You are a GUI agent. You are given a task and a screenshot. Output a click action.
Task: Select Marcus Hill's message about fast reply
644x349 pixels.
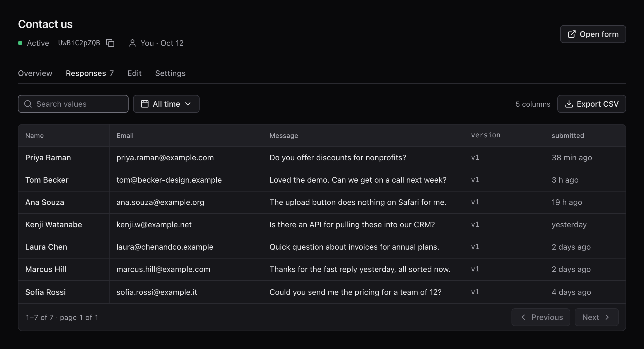pyautogui.click(x=360, y=269)
